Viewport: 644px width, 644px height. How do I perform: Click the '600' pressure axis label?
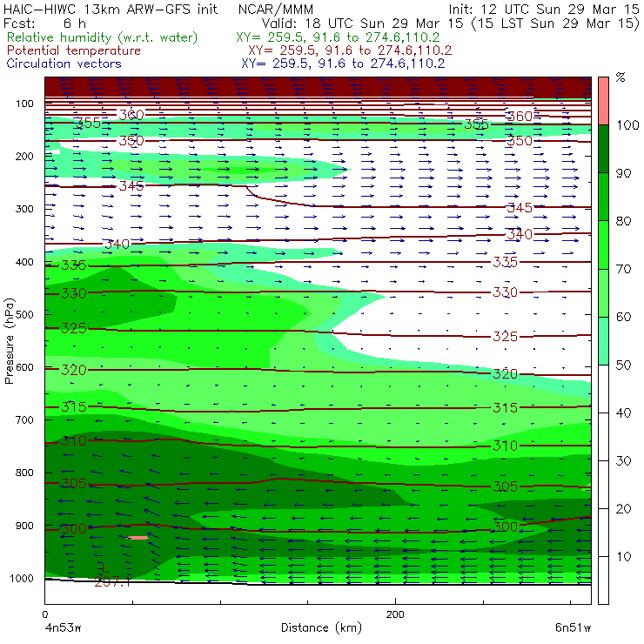24,367
